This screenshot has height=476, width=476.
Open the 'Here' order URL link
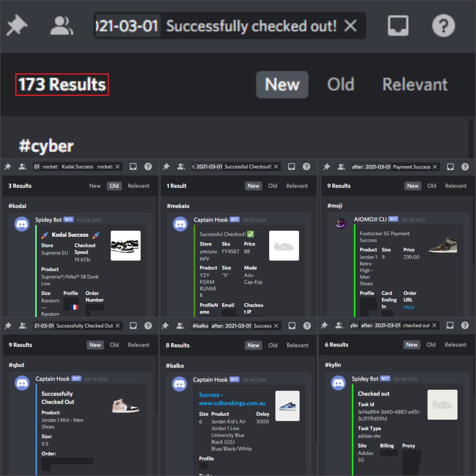[409, 307]
